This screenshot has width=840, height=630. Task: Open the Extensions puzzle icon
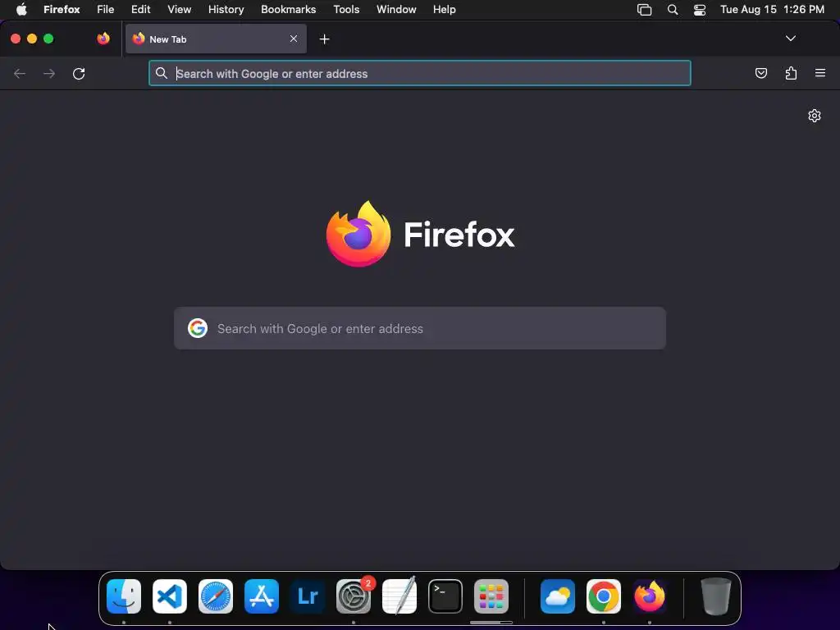tap(791, 73)
